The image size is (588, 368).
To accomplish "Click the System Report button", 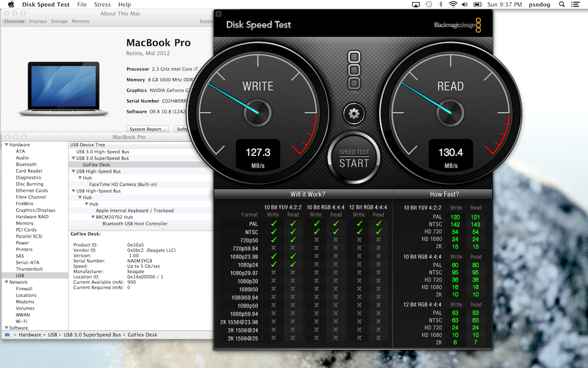I will (148, 129).
